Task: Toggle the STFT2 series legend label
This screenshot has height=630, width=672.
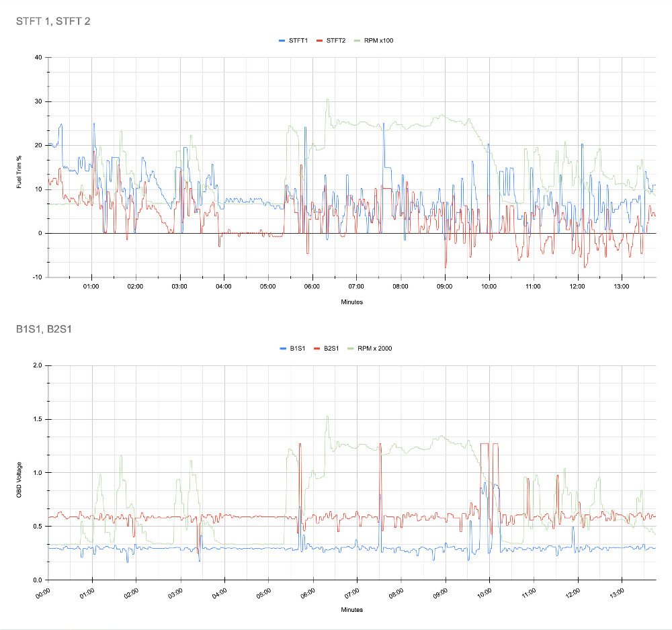Action: [x=336, y=41]
